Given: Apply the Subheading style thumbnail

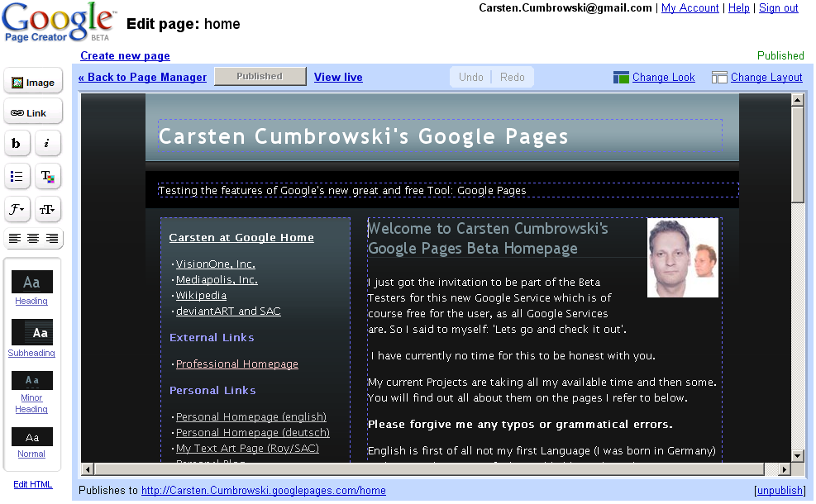Looking at the screenshot, I should pyautogui.click(x=32, y=332).
